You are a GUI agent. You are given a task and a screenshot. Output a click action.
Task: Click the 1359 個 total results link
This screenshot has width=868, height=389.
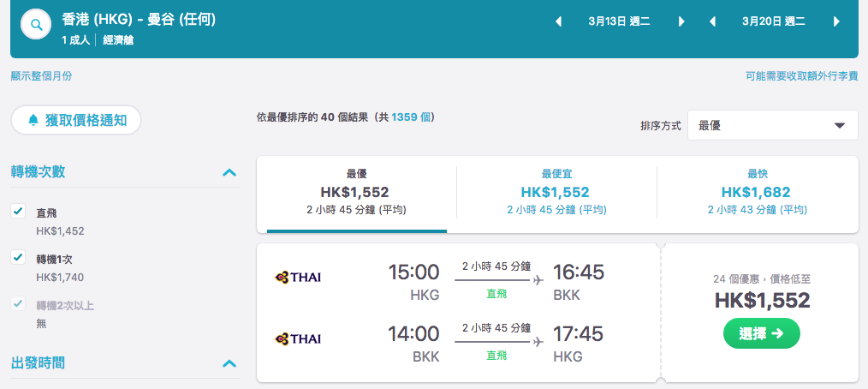click(411, 117)
